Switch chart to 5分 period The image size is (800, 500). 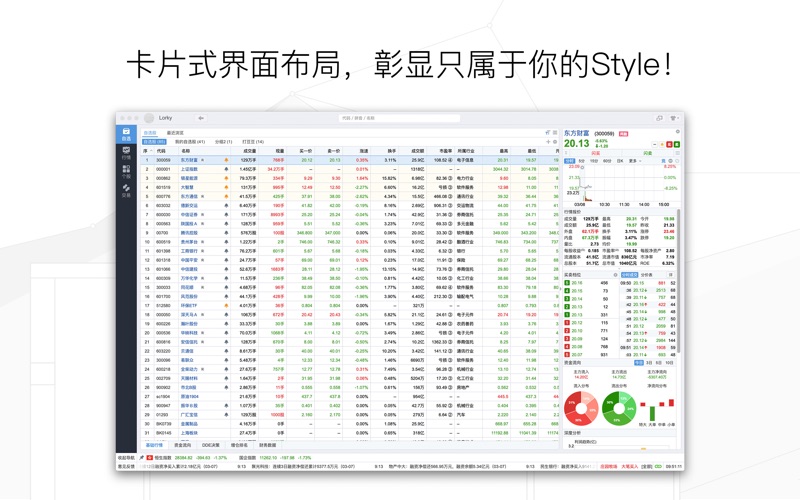tap(582, 161)
